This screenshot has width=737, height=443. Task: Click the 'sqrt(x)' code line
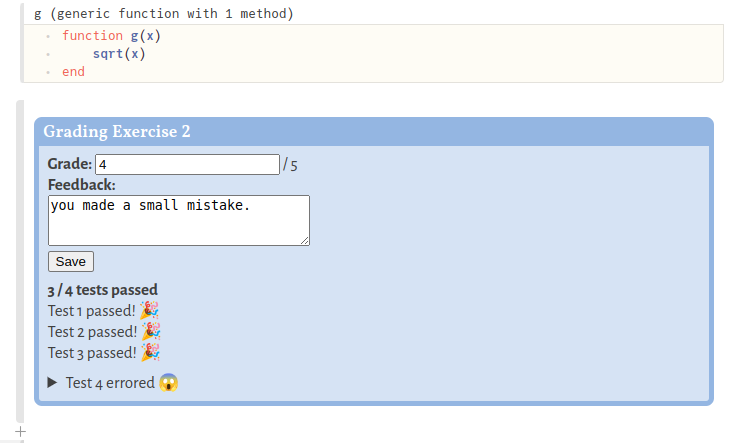(x=119, y=54)
